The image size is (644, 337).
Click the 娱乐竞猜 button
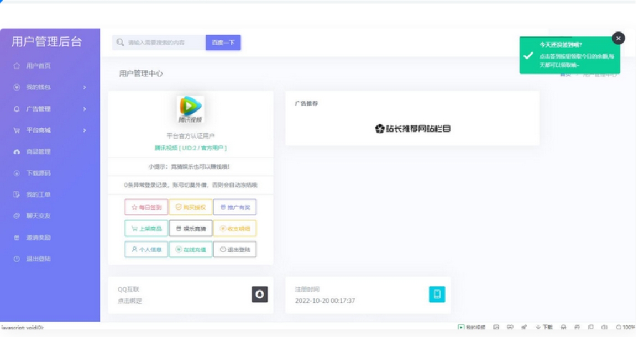click(191, 229)
